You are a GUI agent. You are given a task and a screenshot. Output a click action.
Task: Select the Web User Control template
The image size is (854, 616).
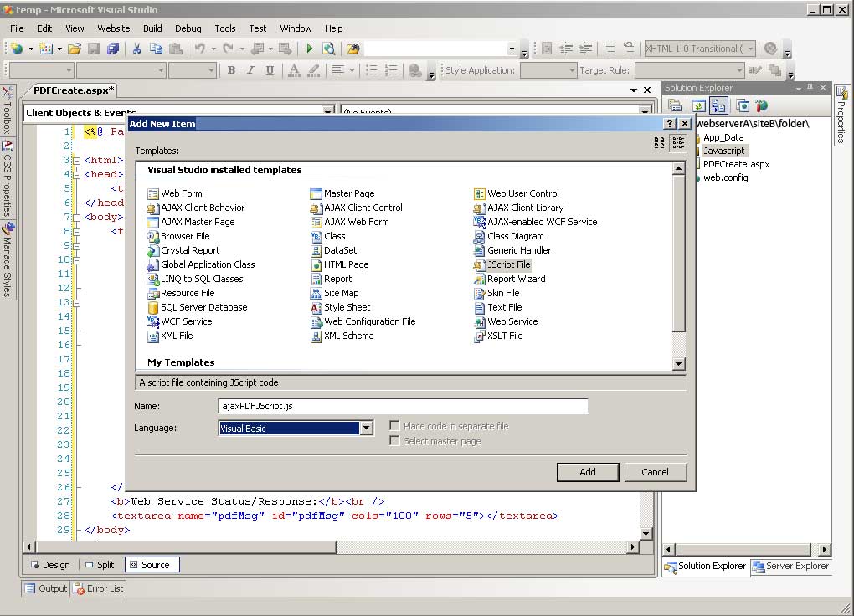click(x=517, y=193)
